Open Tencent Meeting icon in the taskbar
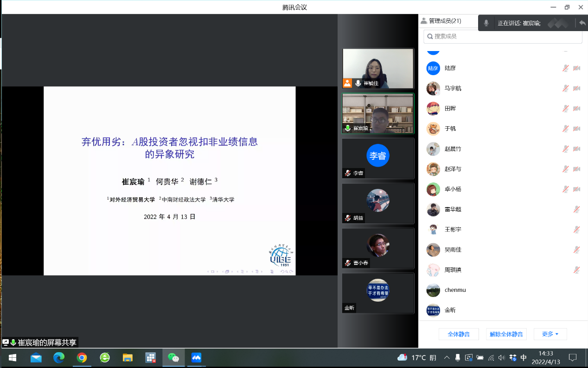 click(196, 357)
